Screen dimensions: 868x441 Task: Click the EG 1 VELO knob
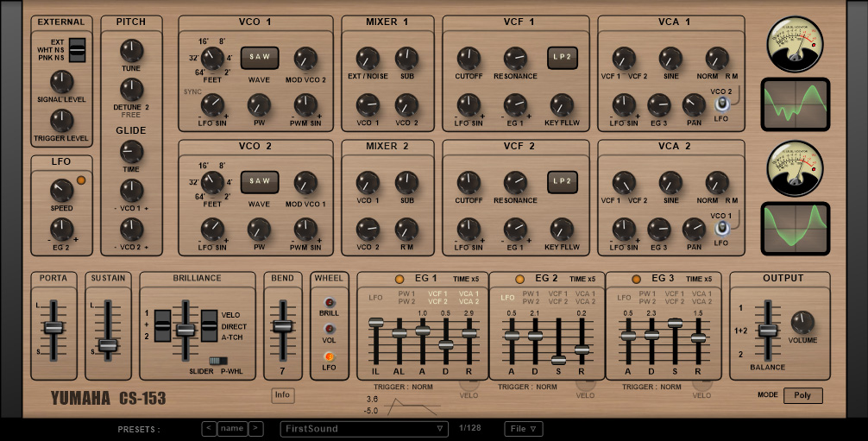(x=469, y=385)
